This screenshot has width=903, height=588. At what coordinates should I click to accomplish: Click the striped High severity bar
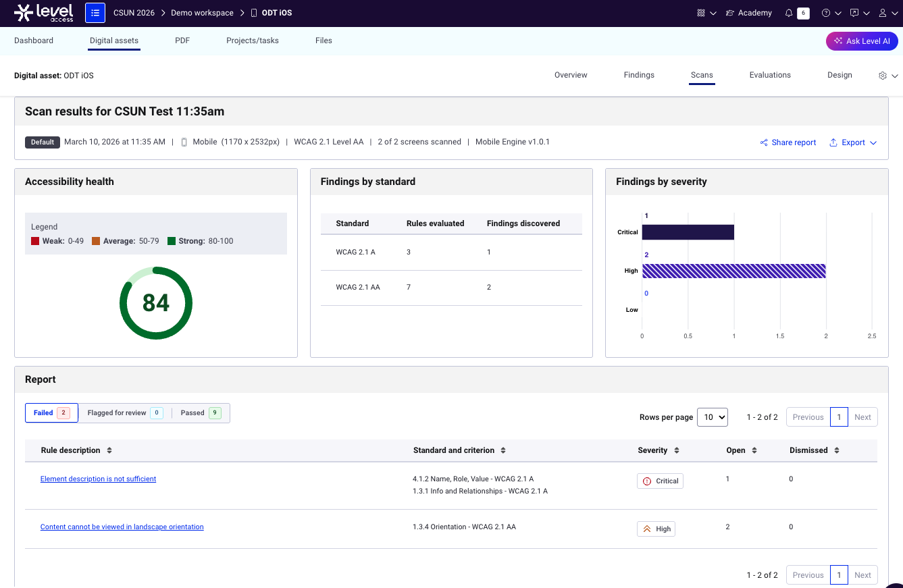(x=733, y=271)
